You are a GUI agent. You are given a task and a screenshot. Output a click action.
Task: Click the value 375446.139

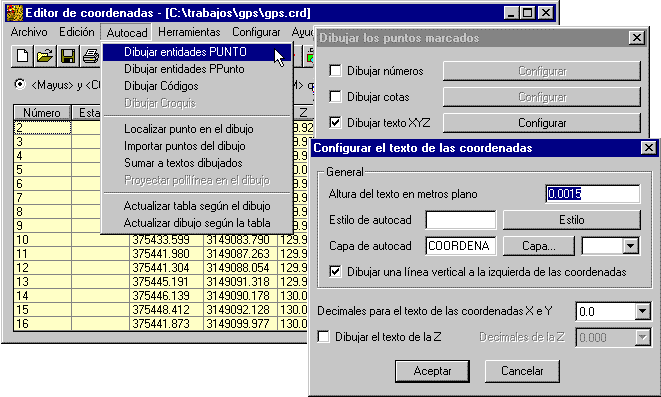click(161, 296)
